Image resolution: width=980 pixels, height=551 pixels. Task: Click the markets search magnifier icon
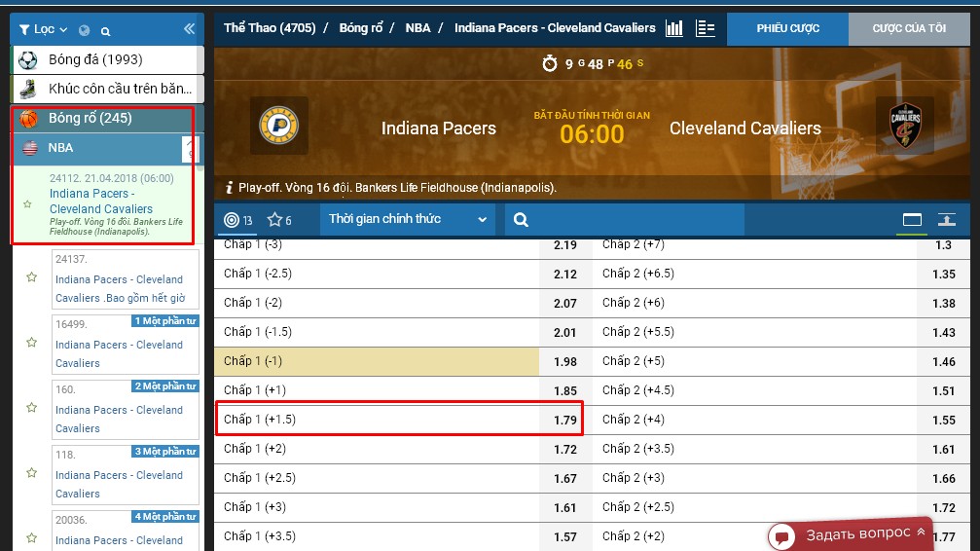click(x=521, y=220)
